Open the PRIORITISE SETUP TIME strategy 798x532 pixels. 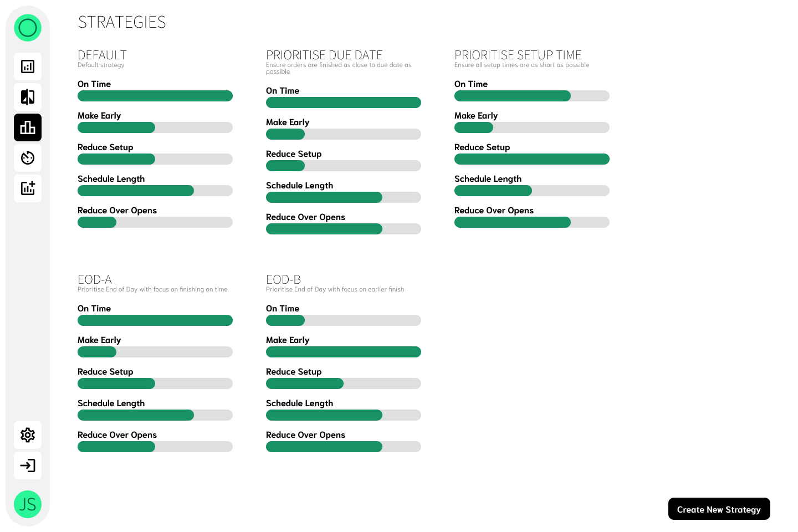click(518, 55)
